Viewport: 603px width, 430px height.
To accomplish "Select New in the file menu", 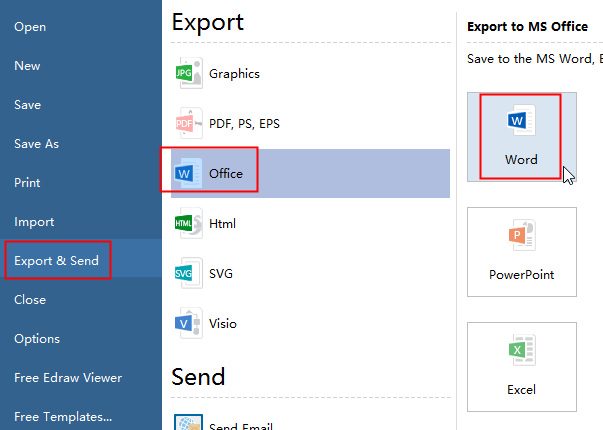I will click(27, 66).
